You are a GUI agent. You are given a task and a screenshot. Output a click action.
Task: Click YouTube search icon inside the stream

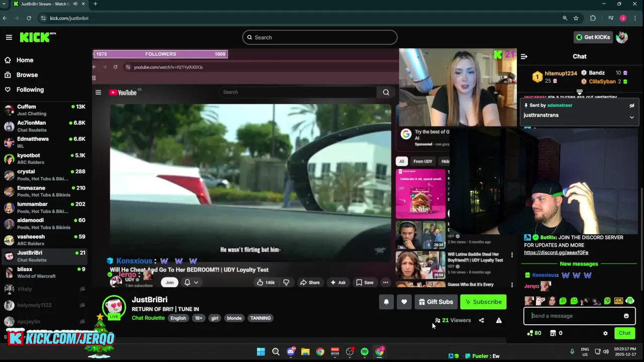386,92
